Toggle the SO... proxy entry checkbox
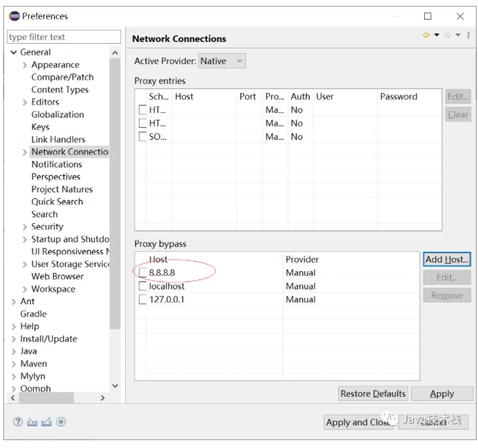Image resolution: width=478 pixels, height=448 pixels. point(142,136)
